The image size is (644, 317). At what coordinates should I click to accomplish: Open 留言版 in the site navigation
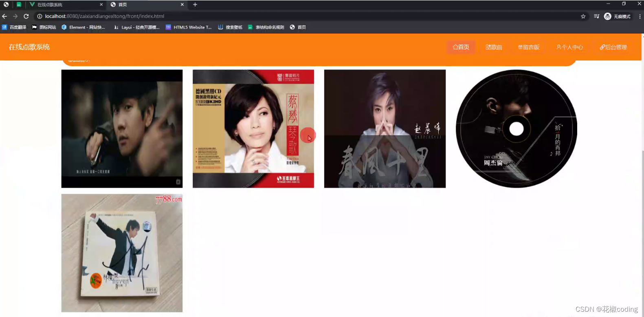click(x=529, y=47)
